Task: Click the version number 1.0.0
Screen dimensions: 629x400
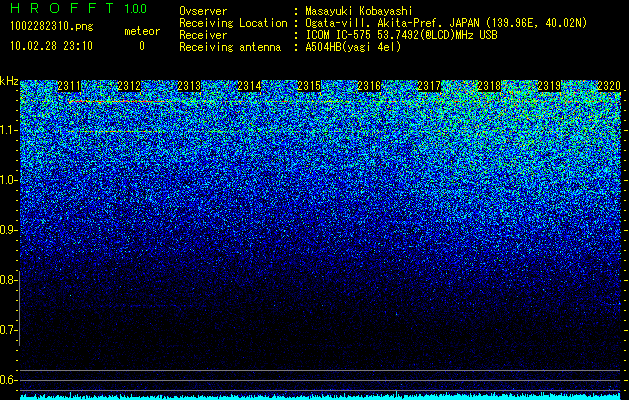Action: click(x=135, y=9)
